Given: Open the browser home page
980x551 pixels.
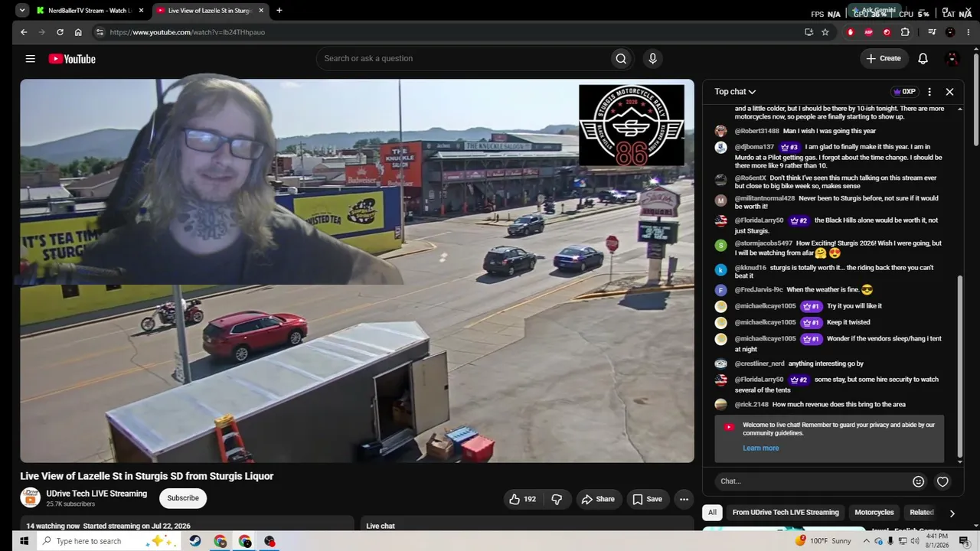Looking at the screenshot, I should click(78, 32).
